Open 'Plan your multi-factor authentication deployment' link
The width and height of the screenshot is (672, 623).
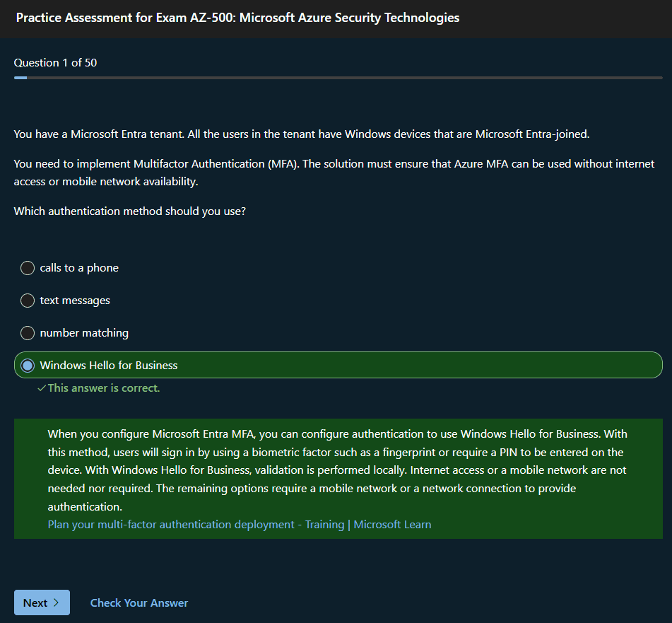click(x=196, y=525)
